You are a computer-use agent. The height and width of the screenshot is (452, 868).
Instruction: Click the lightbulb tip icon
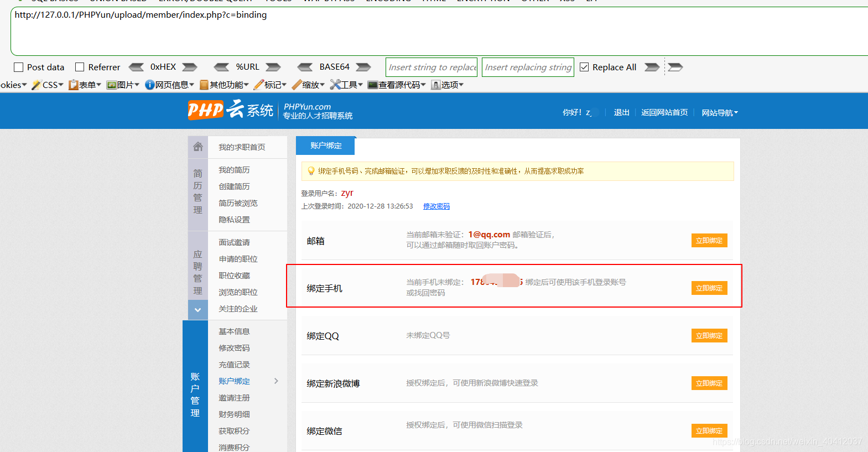311,171
